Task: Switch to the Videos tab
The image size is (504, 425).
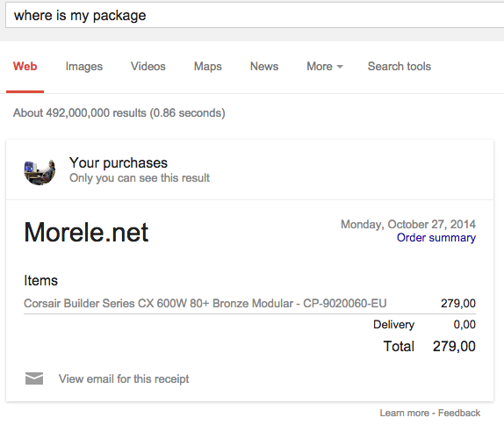Action: (x=148, y=67)
